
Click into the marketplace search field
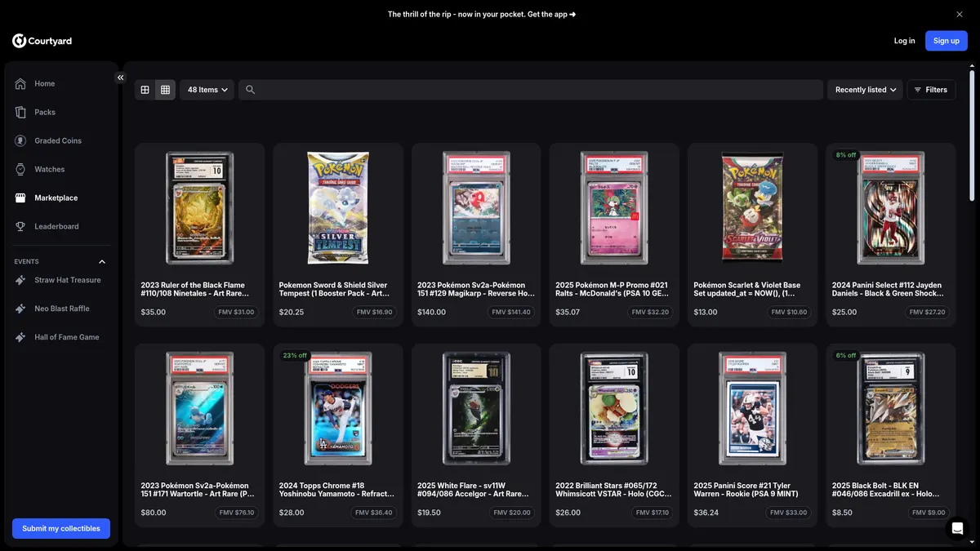pyautogui.click(x=531, y=90)
